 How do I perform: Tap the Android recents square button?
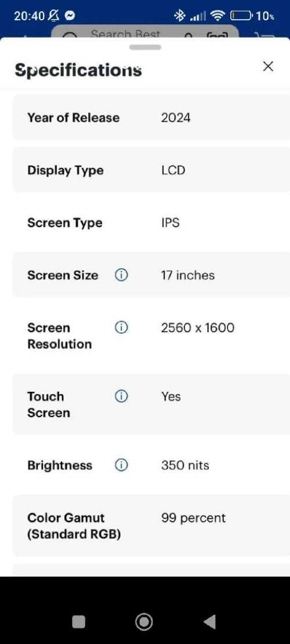tap(78, 622)
